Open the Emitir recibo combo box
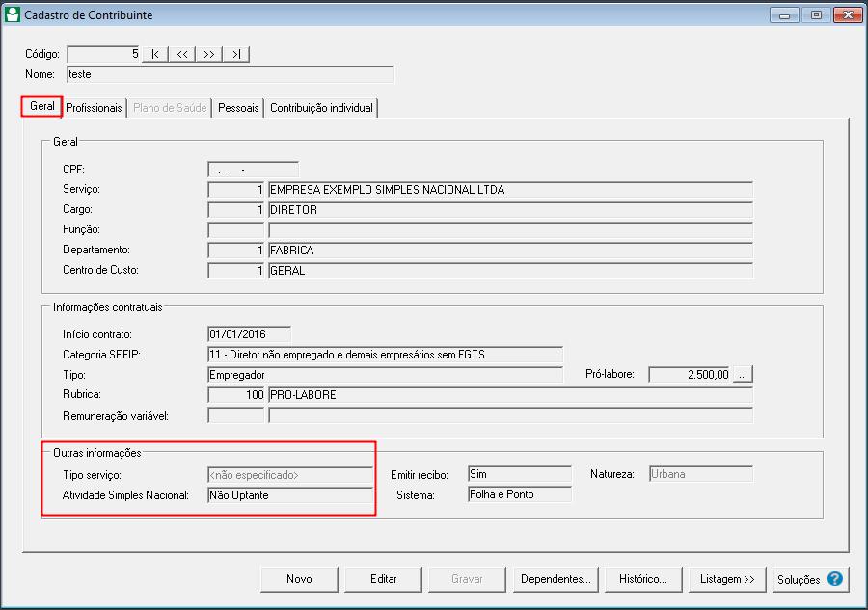The width and height of the screenshot is (868, 610). 519,474
